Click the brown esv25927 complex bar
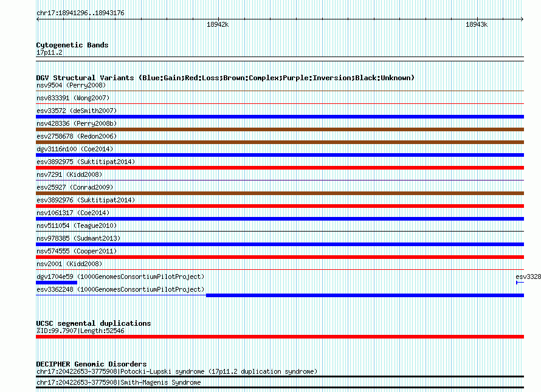The height and width of the screenshot is (392, 541). pyautogui.click(x=280, y=193)
